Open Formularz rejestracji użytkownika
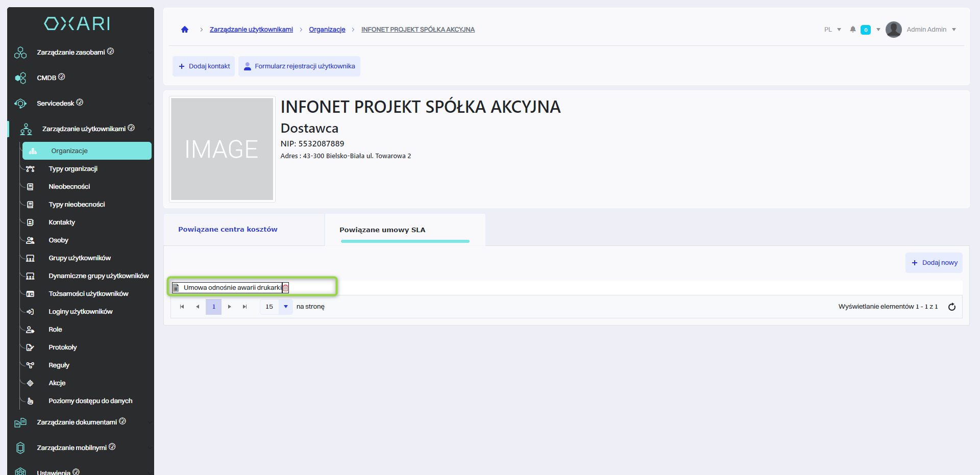980x475 pixels. pos(299,66)
